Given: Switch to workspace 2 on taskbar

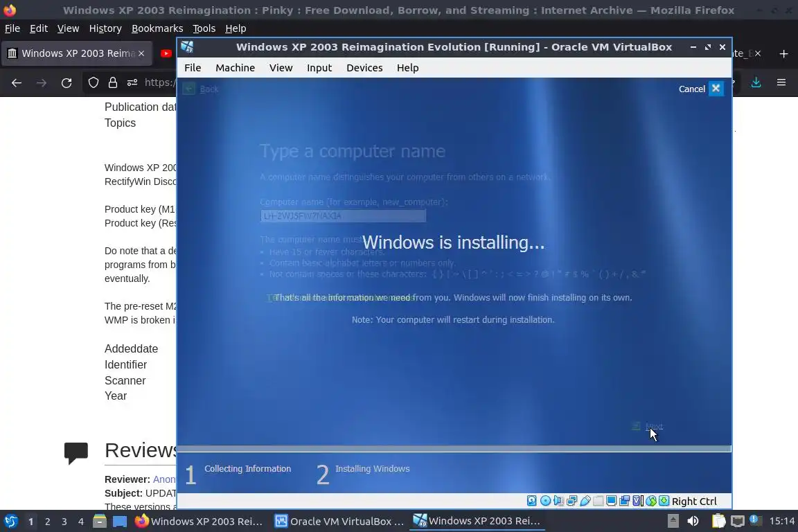Looking at the screenshot, I should pos(47,522).
